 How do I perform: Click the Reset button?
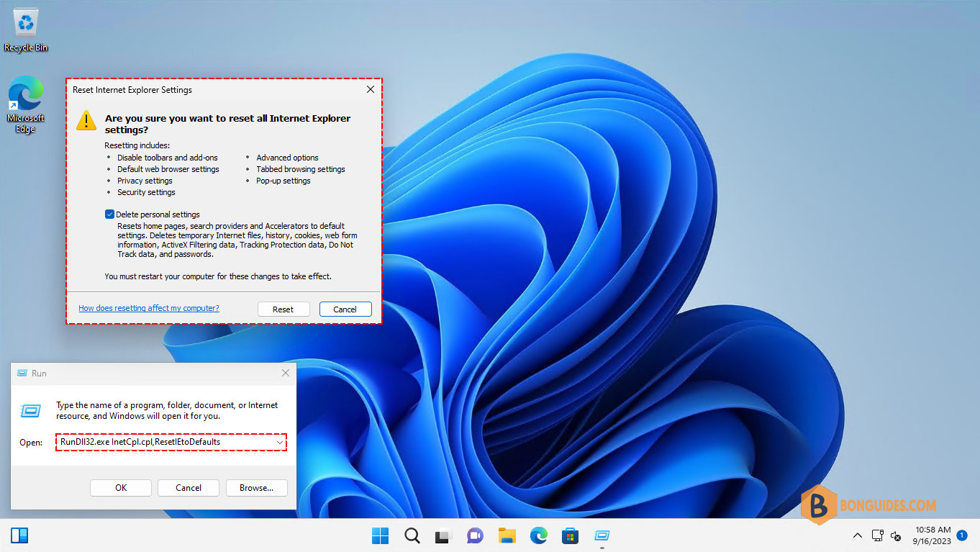point(283,309)
